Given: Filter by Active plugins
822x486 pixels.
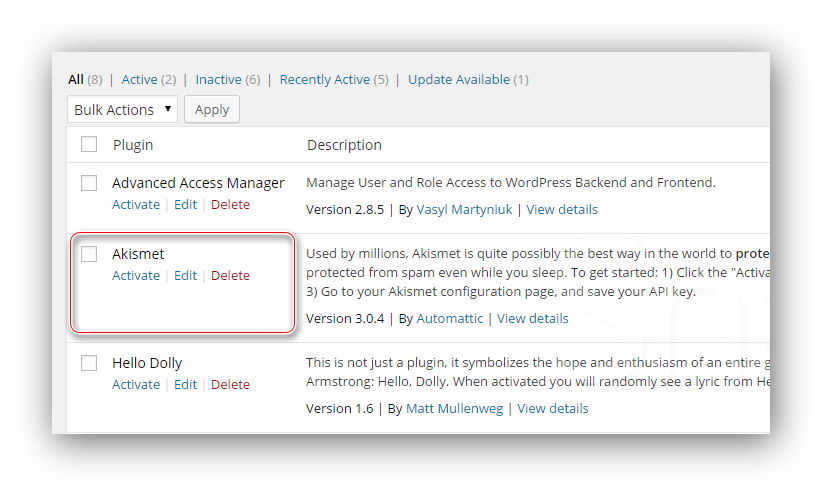Looking at the screenshot, I should click(x=139, y=79).
